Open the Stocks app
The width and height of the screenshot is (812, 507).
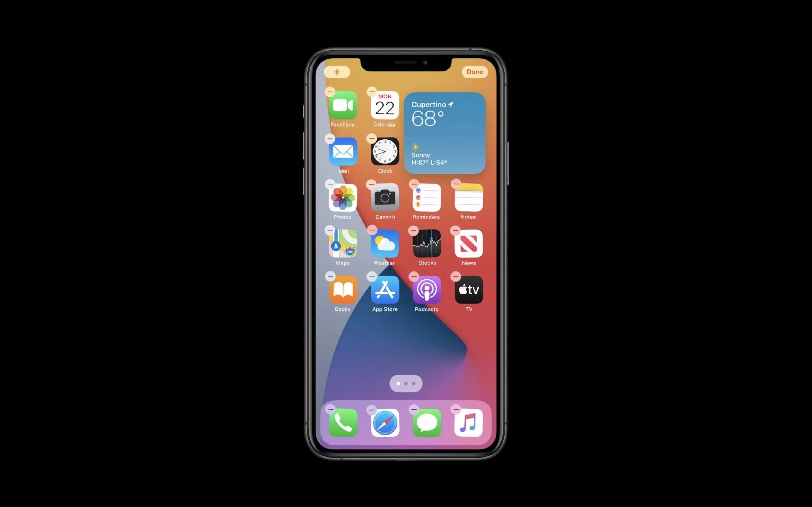pyautogui.click(x=427, y=245)
